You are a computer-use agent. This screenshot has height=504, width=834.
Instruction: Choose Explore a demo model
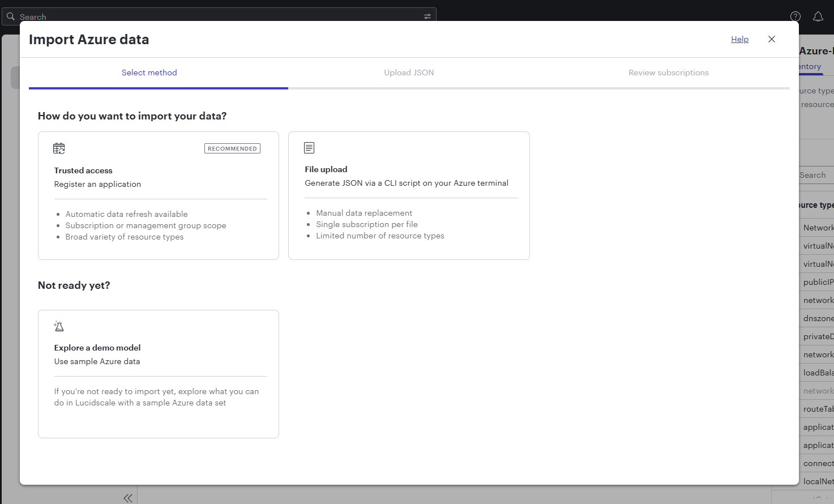(158, 374)
